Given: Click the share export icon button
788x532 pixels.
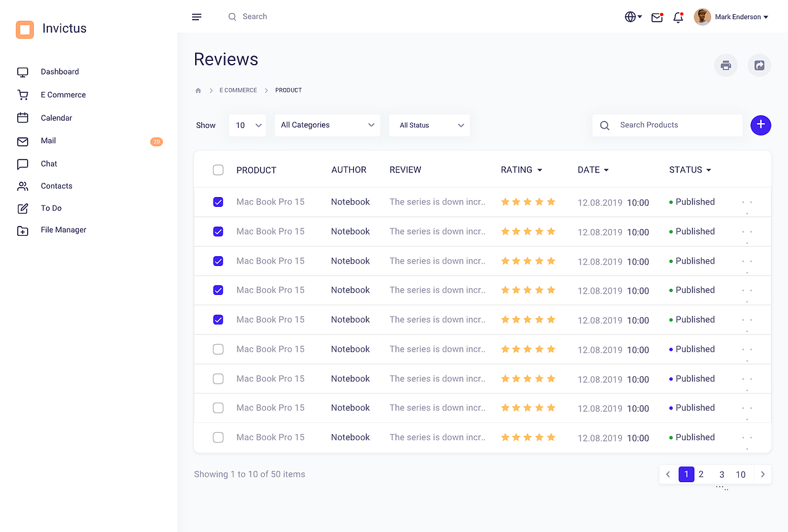Looking at the screenshot, I should [759, 65].
